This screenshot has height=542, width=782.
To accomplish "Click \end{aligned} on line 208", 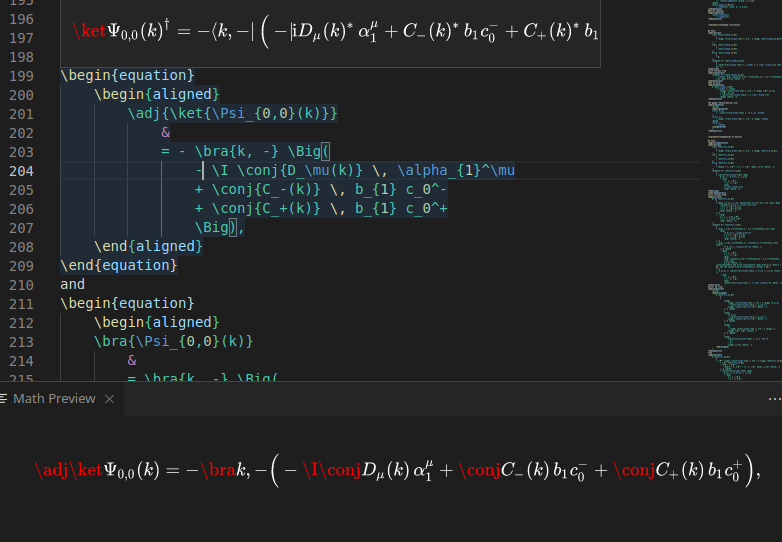I will pos(148,246).
